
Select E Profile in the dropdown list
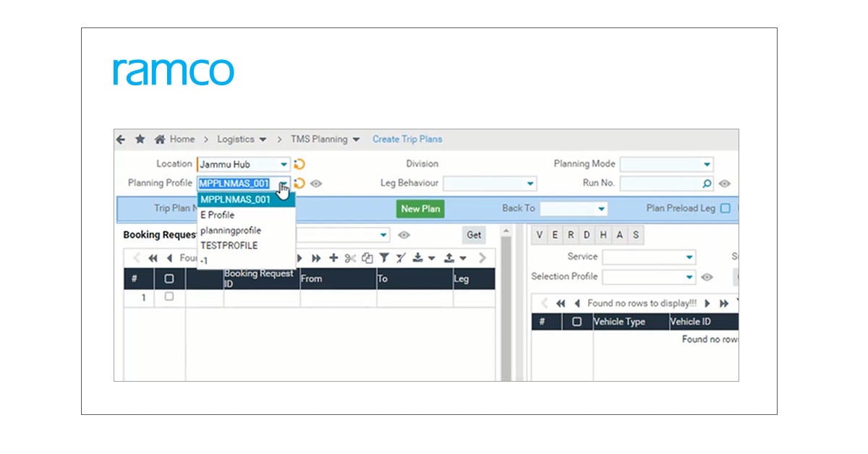click(246, 215)
